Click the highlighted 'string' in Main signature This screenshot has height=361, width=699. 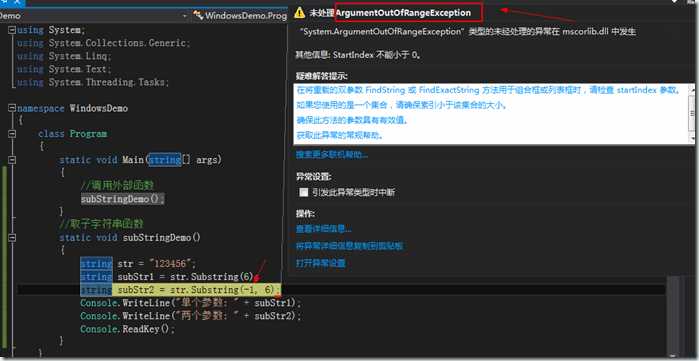pos(165,160)
